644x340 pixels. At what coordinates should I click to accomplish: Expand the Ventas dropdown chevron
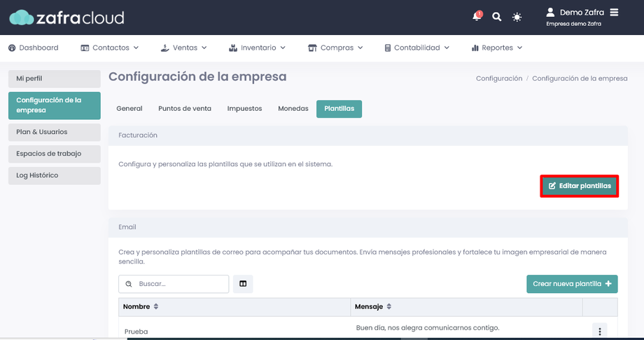[204, 48]
